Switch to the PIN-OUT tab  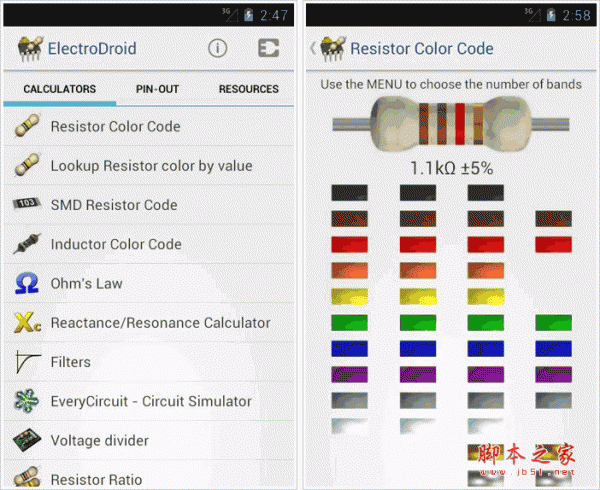tap(157, 89)
